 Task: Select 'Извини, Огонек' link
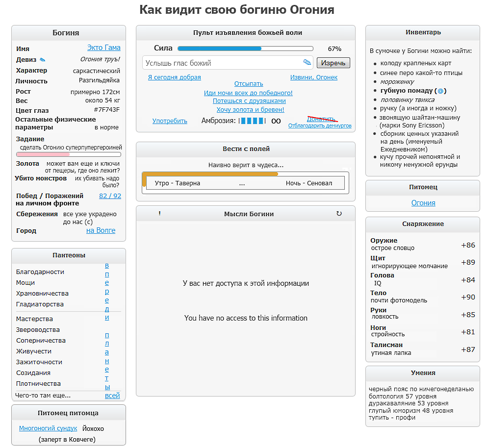pyautogui.click(x=313, y=77)
